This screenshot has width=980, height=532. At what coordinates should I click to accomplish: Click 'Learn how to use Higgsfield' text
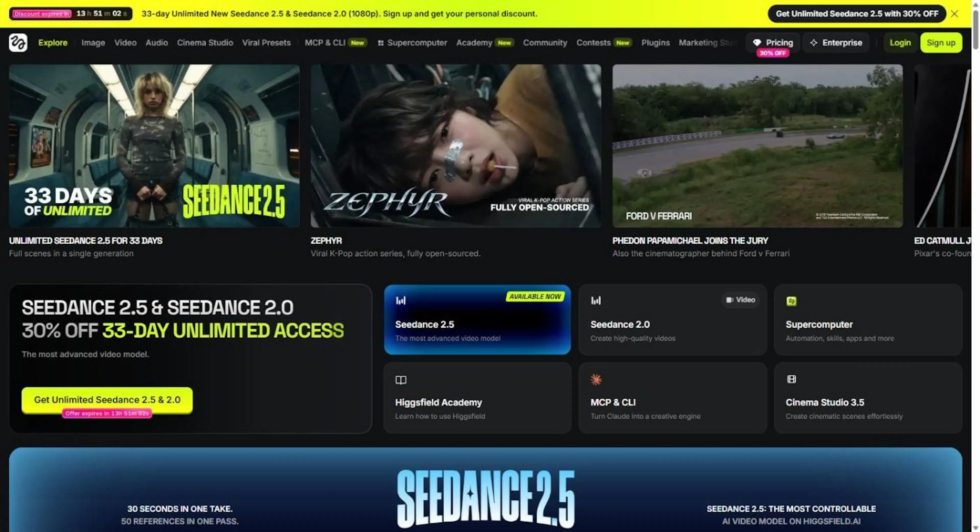pyautogui.click(x=440, y=416)
